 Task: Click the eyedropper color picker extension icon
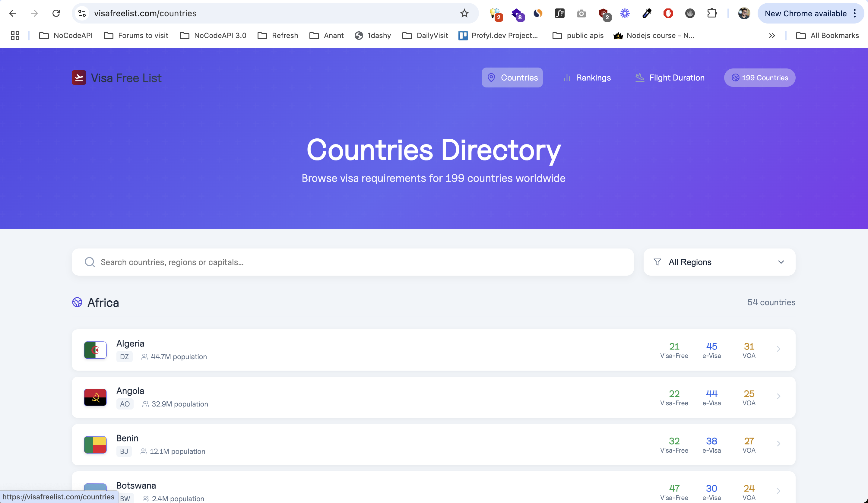coord(647,14)
